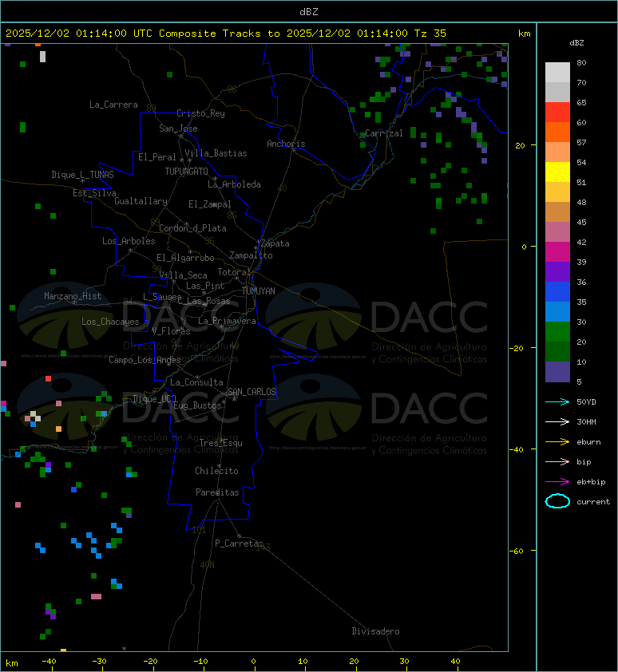Click the Gualtallary place label
The width and height of the screenshot is (618, 672).
[141, 201]
